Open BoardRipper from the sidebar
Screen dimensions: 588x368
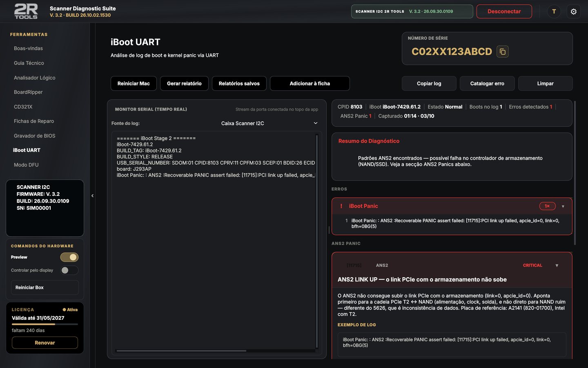tap(28, 92)
